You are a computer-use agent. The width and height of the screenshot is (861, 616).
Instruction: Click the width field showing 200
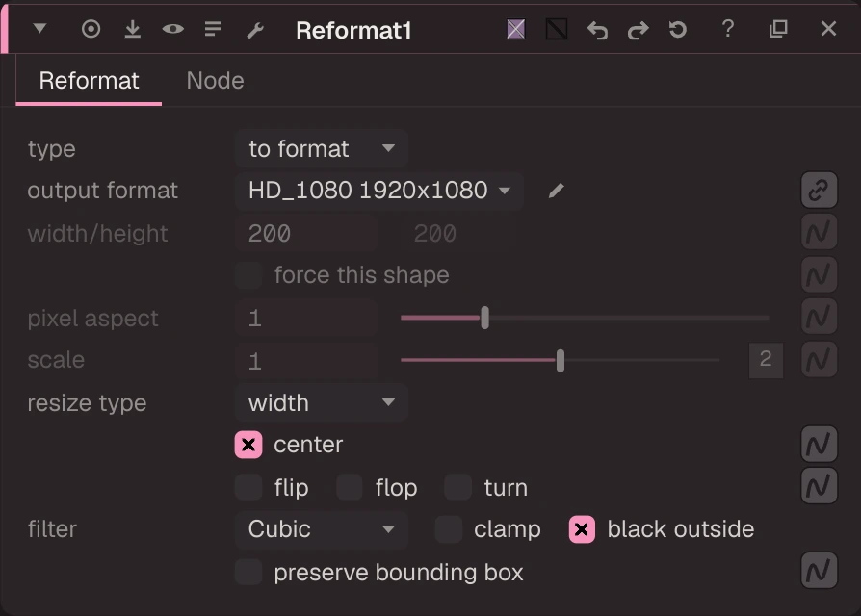click(x=306, y=233)
